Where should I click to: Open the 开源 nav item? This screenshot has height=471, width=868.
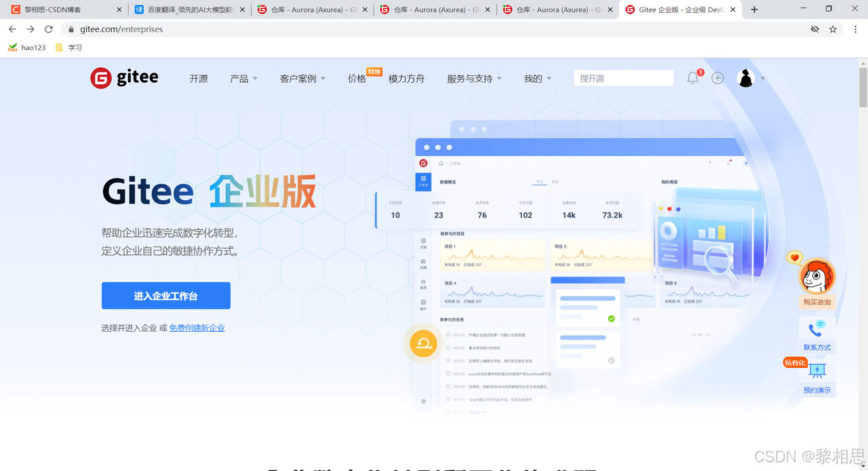click(199, 79)
